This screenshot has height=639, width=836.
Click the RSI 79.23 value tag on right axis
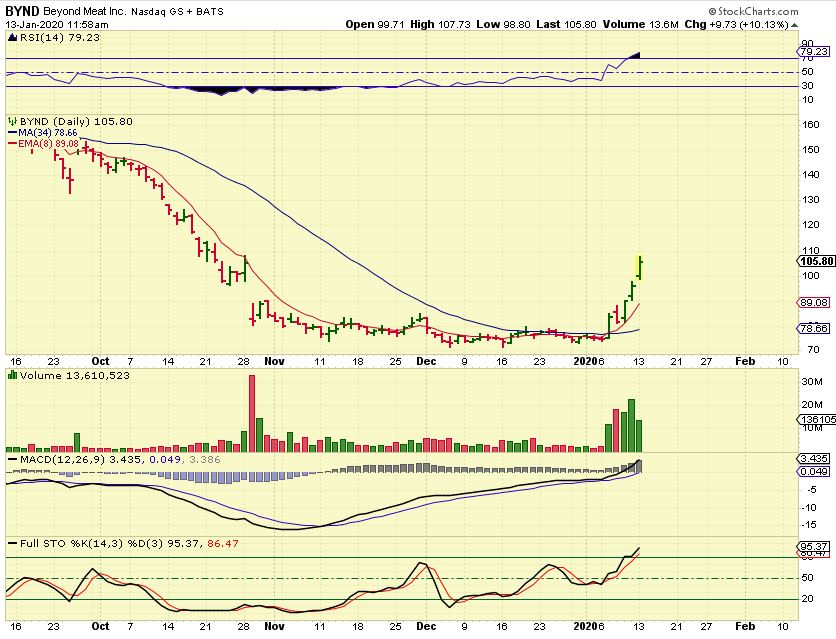tap(814, 52)
